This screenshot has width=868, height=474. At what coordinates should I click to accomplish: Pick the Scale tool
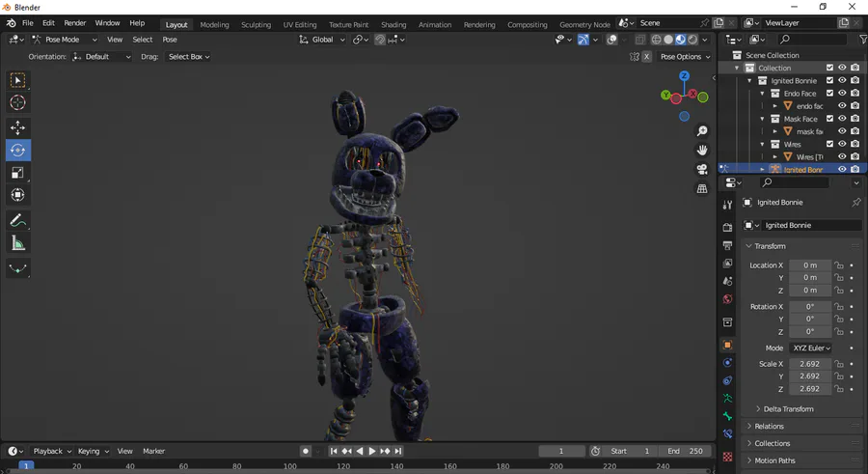[x=17, y=173]
